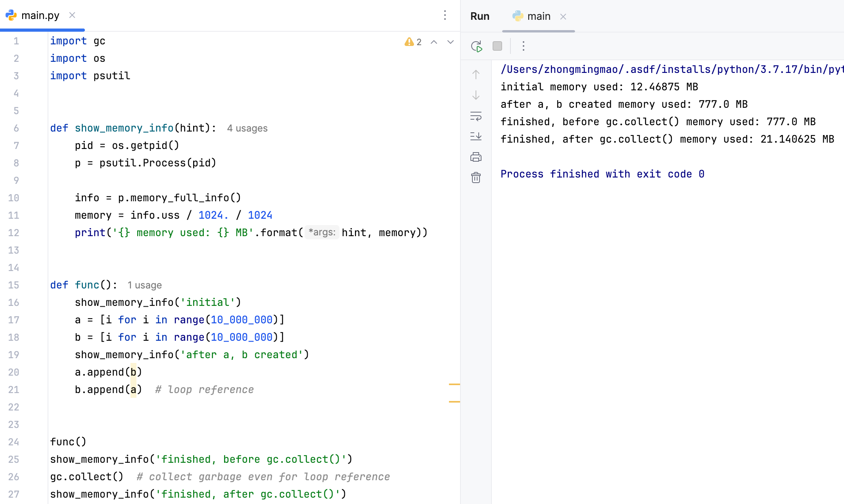Screen dimensions: 844x504
Task: Click the 4 usages inlay hint
Action: (247, 128)
